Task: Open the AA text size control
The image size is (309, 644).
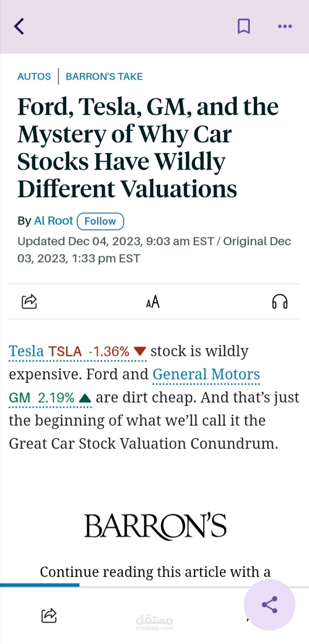Action: pos(153,302)
